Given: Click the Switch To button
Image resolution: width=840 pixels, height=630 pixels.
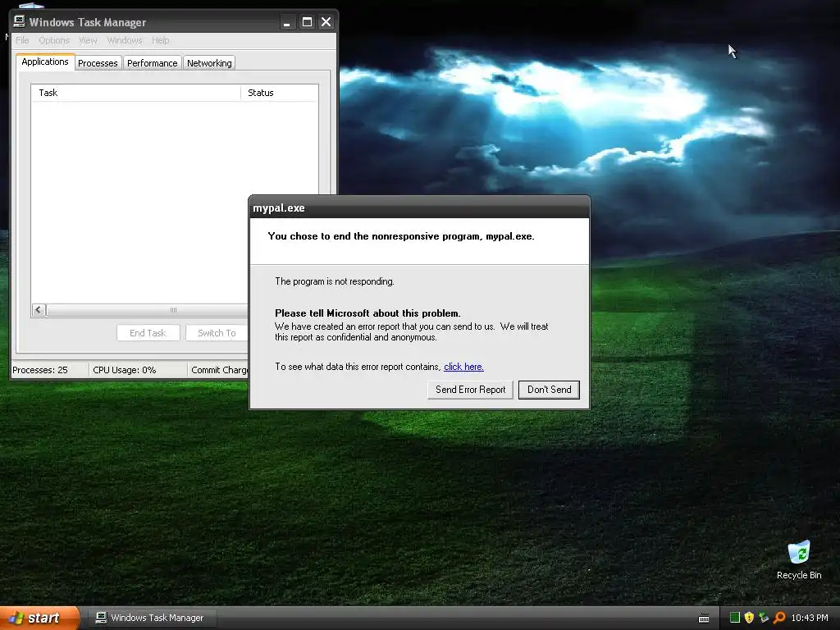Looking at the screenshot, I should [217, 333].
